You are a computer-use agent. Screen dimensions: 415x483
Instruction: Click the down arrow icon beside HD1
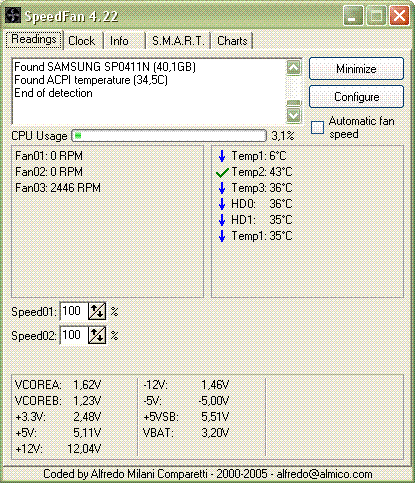222,220
